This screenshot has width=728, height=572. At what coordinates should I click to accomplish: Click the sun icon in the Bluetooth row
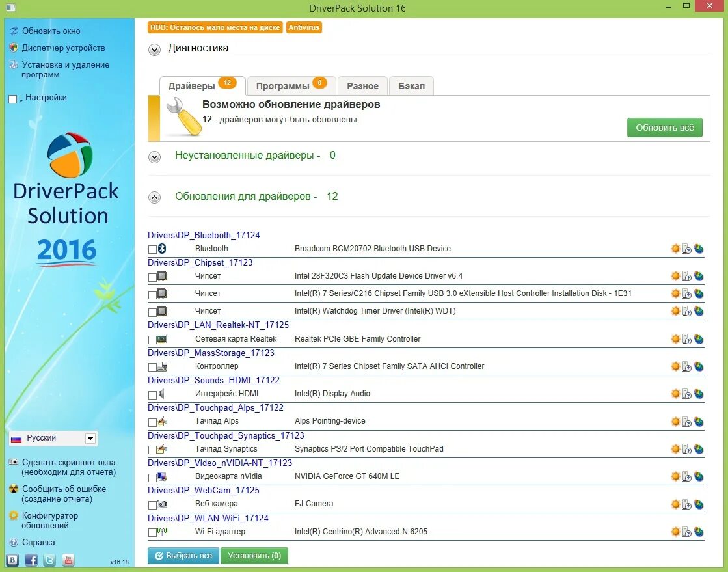tap(675, 249)
